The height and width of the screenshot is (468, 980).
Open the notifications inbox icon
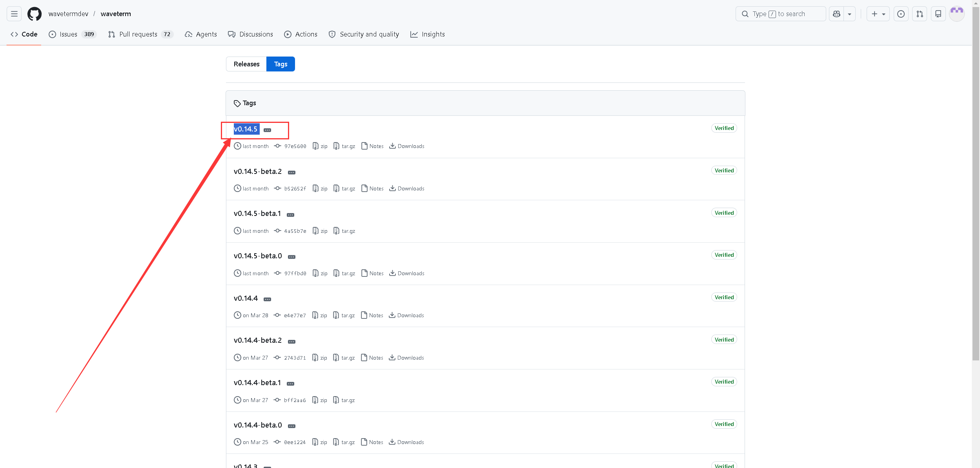tap(938, 14)
